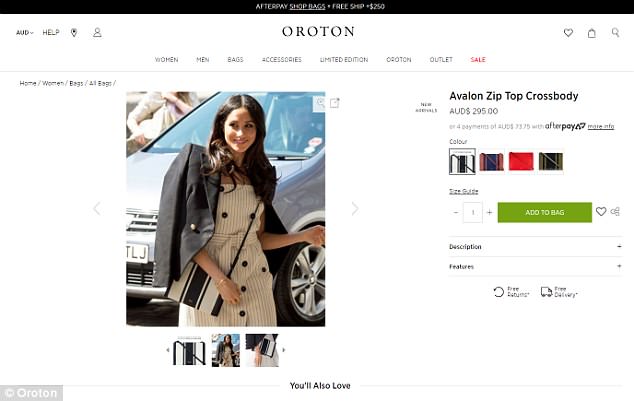Screen dimensions: 634x401
Task: Open the account profile icon
Action: pyautogui.click(x=97, y=32)
